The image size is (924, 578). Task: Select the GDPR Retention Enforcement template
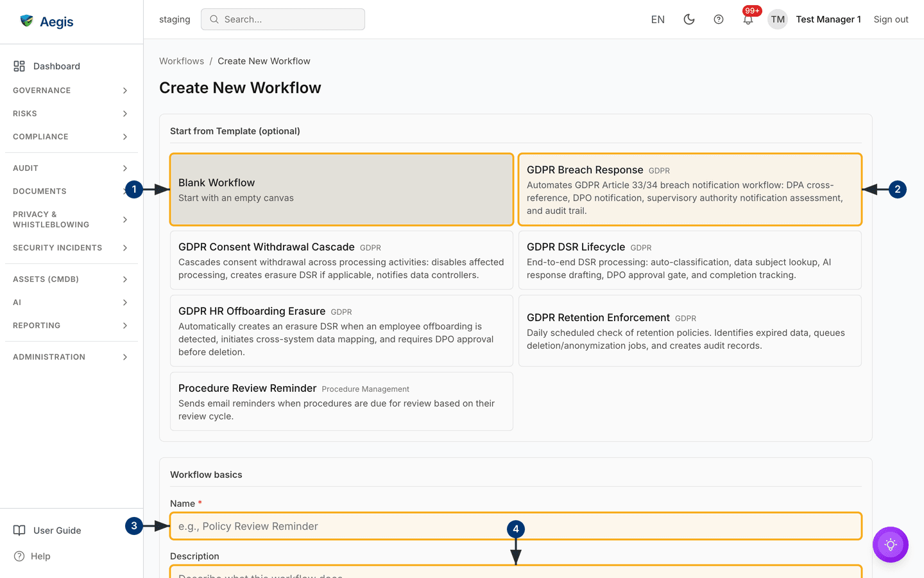click(690, 331)
